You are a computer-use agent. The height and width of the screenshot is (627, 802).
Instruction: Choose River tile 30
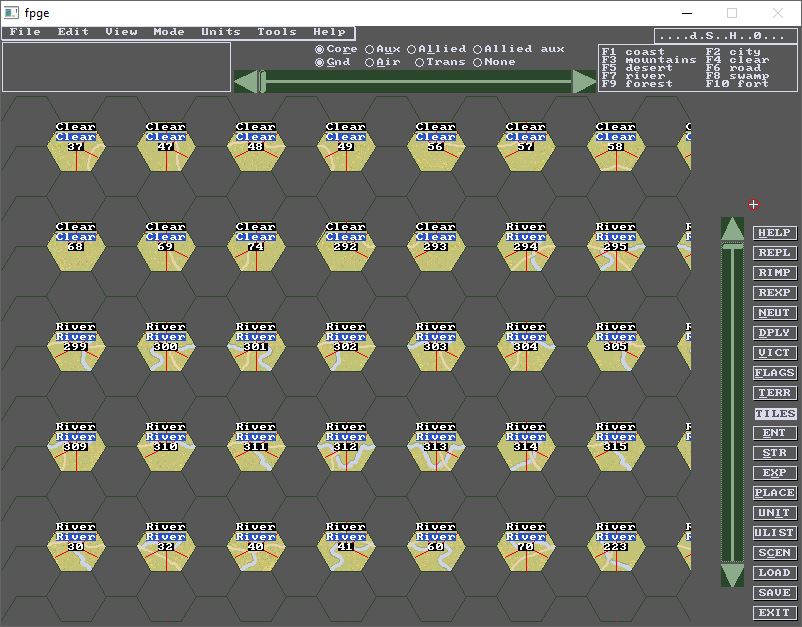coord(76,547)
